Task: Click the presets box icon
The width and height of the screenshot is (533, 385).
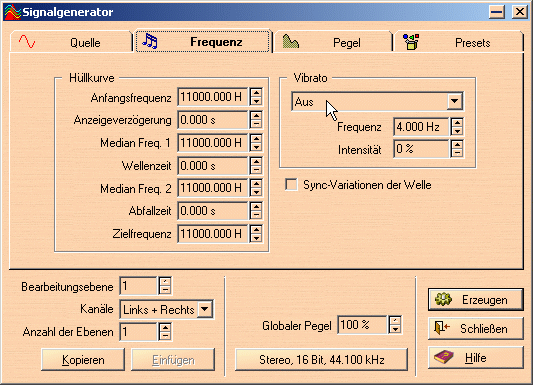Action: click(x=411, y=42)
